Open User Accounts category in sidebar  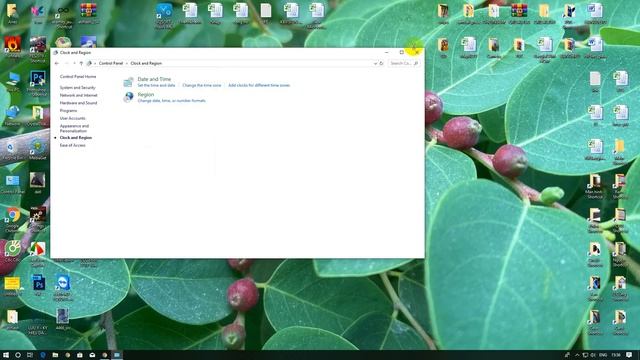73,118
